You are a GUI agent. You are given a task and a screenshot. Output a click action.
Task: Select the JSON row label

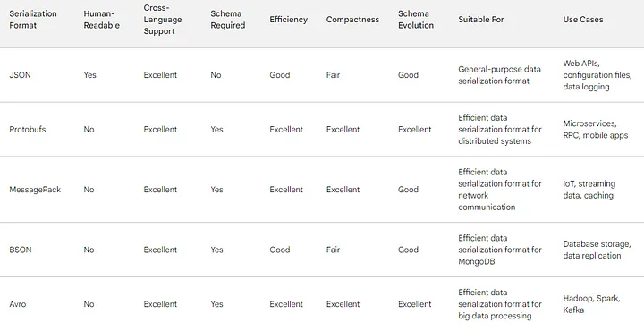point(20,75)
